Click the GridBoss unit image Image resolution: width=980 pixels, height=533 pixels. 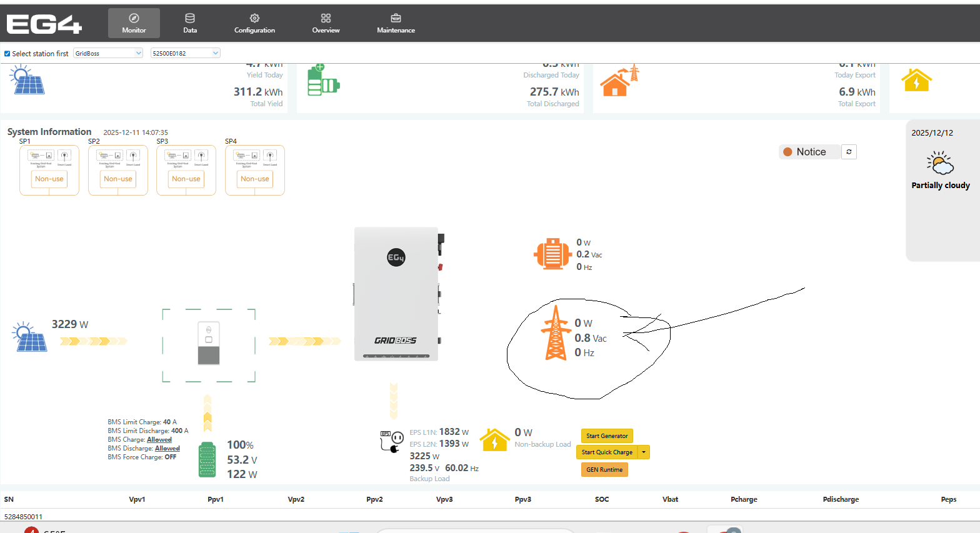tap(396, 294)
